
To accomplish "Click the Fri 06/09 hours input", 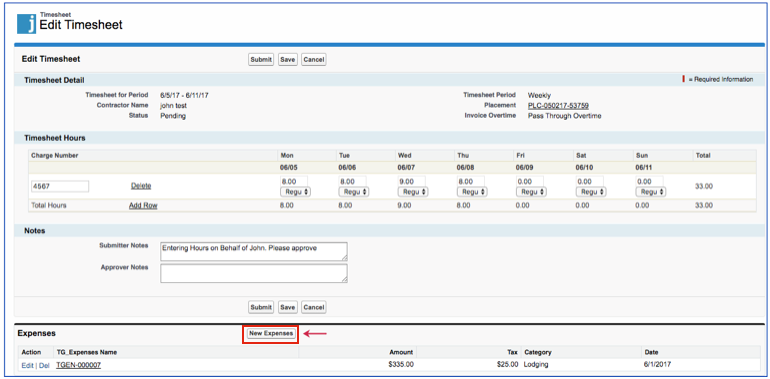I will 529,181.
